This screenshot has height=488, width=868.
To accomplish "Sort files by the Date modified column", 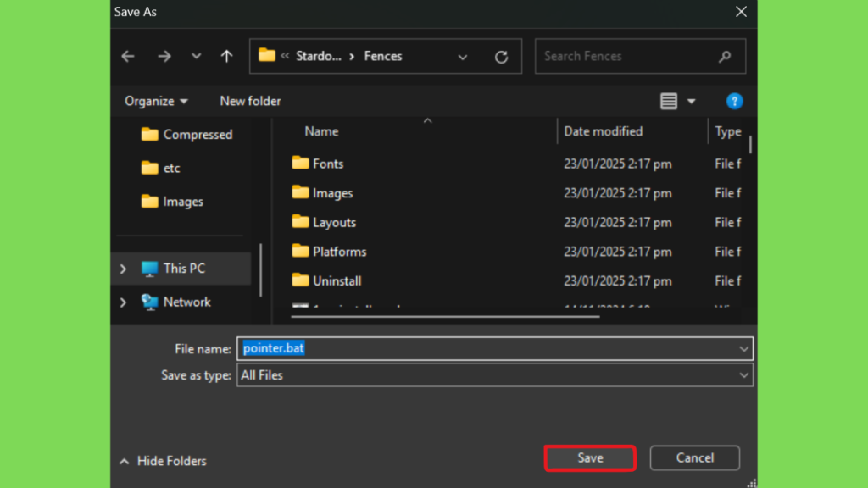I will (x=603, y=131).
